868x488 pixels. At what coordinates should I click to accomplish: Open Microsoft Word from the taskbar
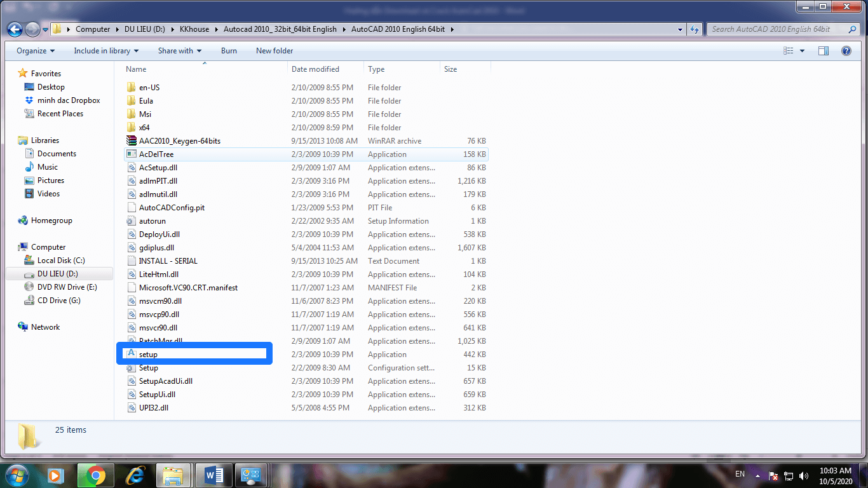[214, 475]
